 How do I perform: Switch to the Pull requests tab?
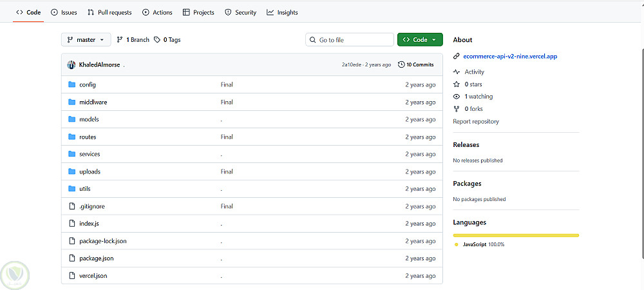(109, 12)
